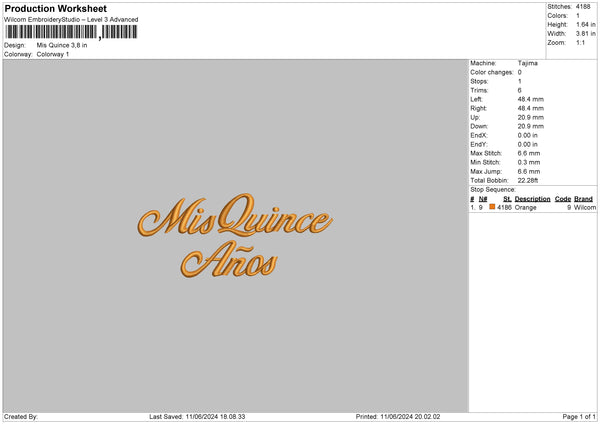Select the design name Mis Quince 3,8 in
Viewport: 600px width, 424px height.
point(62,45)
